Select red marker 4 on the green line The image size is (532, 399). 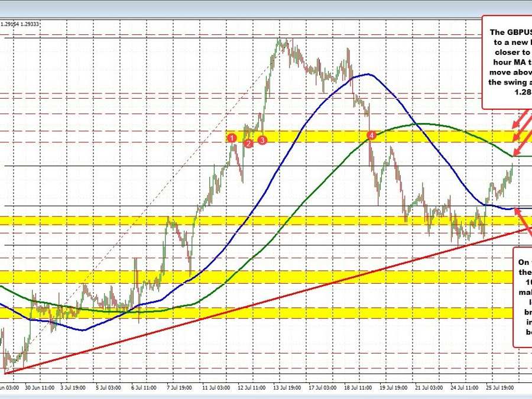pyautogui.click(x=371, y=136)
